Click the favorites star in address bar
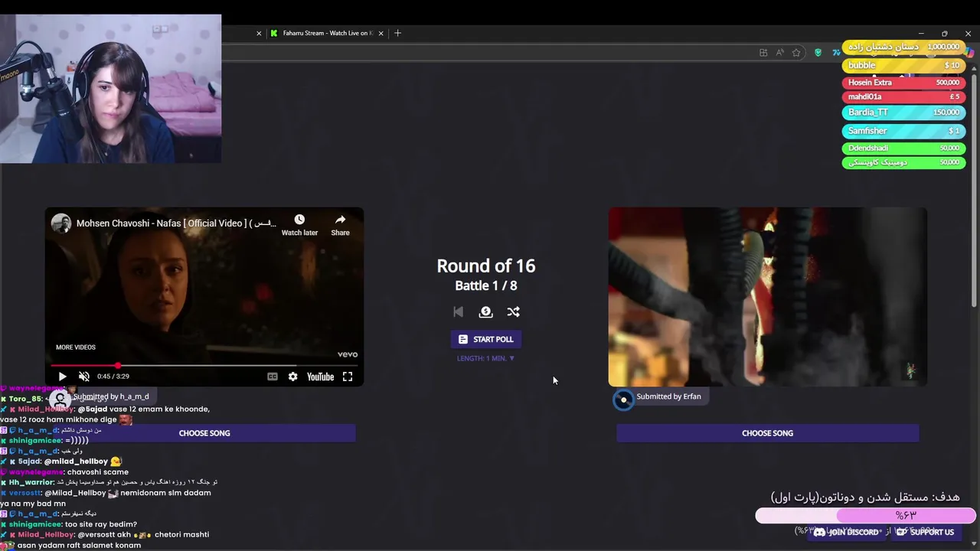 point(796,52)
